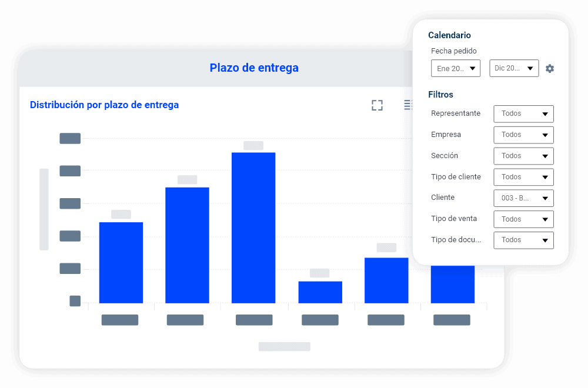The height and width of the screenshot is (388, 588).
Task: Click the tallest blue bar in chart
Action: coord(253,228)
